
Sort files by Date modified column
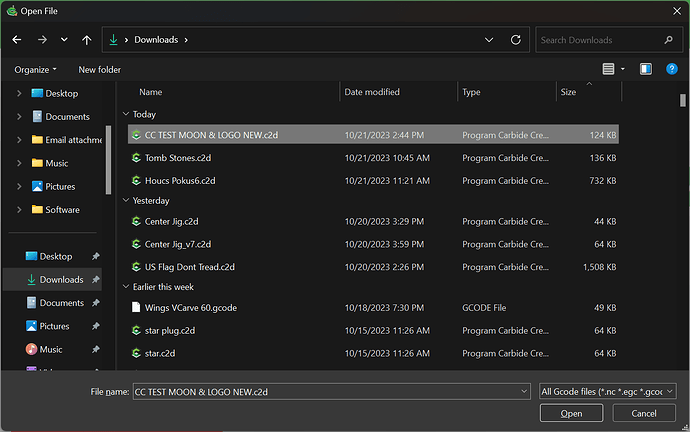372,92
